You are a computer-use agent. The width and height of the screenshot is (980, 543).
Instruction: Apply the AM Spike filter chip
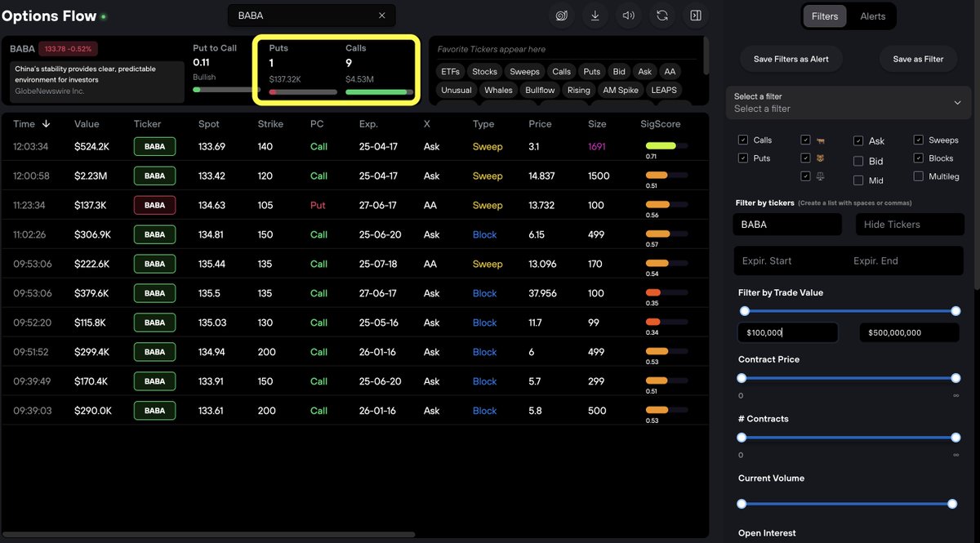point(621,90)
